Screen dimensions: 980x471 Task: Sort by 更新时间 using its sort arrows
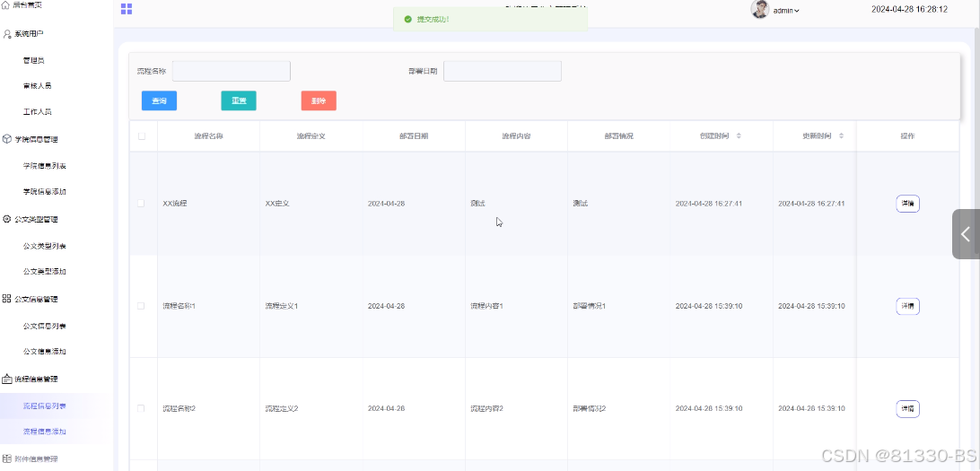pyautogui.click(x=841, y=135)
